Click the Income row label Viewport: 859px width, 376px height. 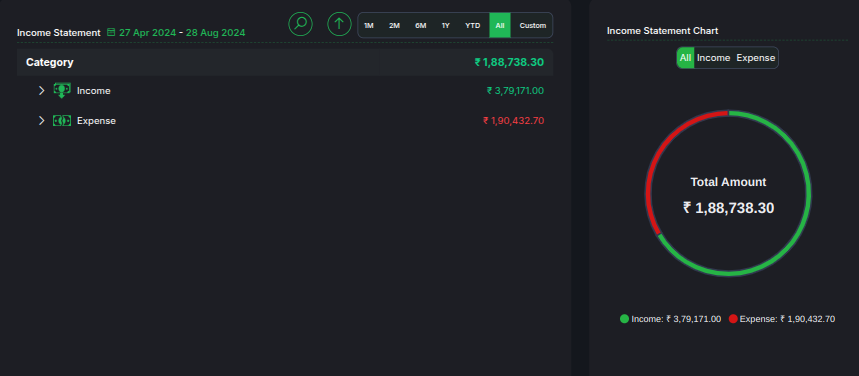click(x=94, y=91)
